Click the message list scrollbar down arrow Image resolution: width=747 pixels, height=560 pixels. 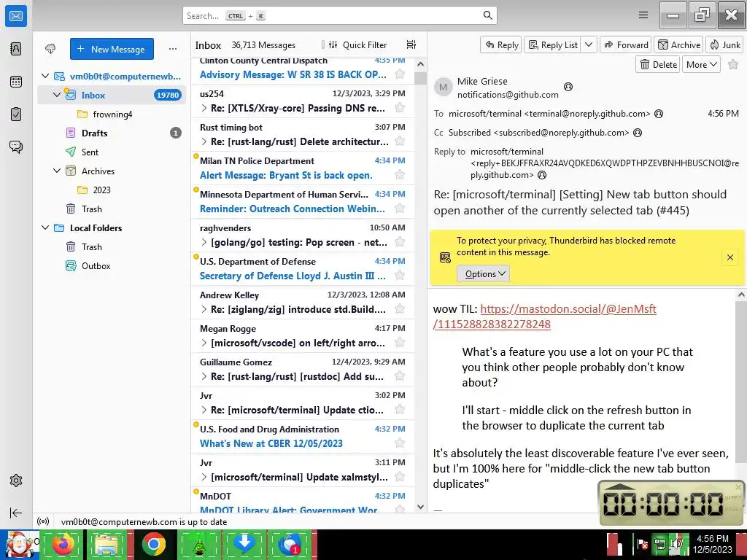point(420,507)
